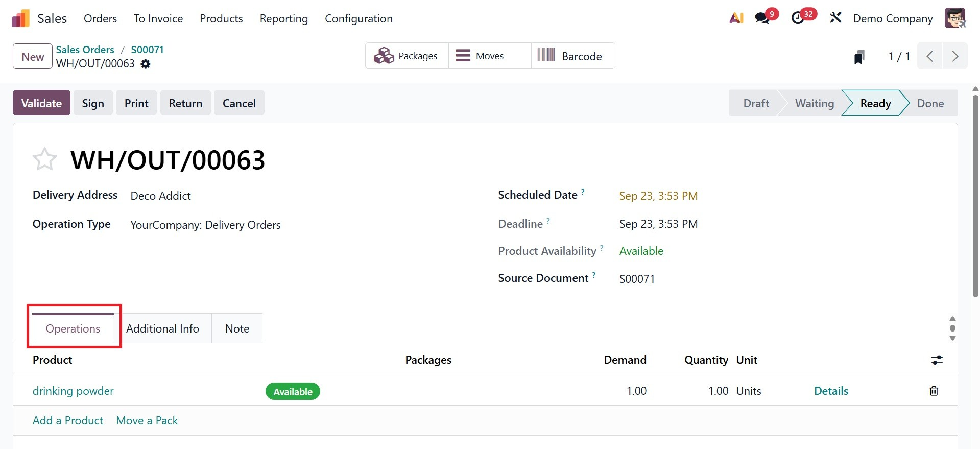
Task: Open the activities clock icon
Action: pyautogui.click(x=798, y=18)
